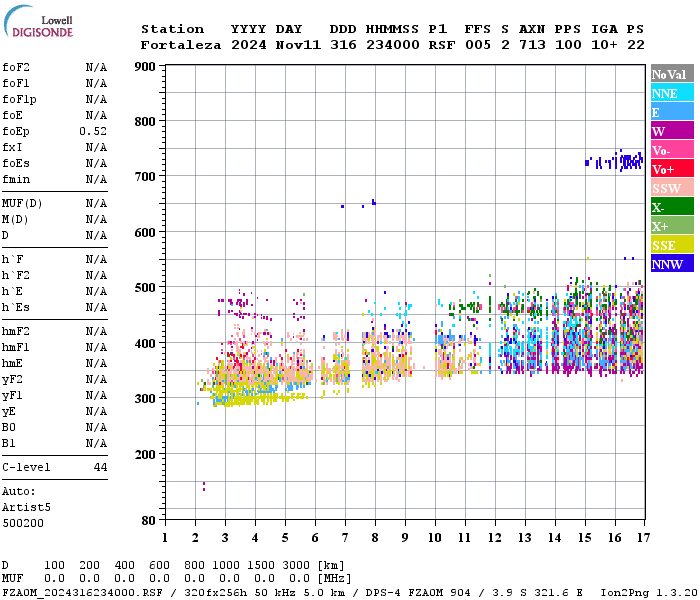The image size is (700, 600).
Task: Select the SSE yellow legend swatch
Action: (672, 245)
